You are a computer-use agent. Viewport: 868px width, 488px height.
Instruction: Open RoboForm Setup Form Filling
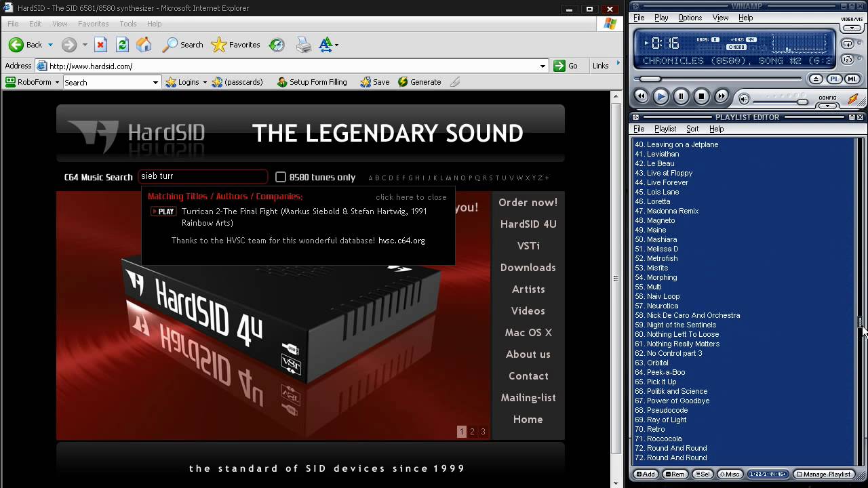pyautogui.click(x=312, y=82)
